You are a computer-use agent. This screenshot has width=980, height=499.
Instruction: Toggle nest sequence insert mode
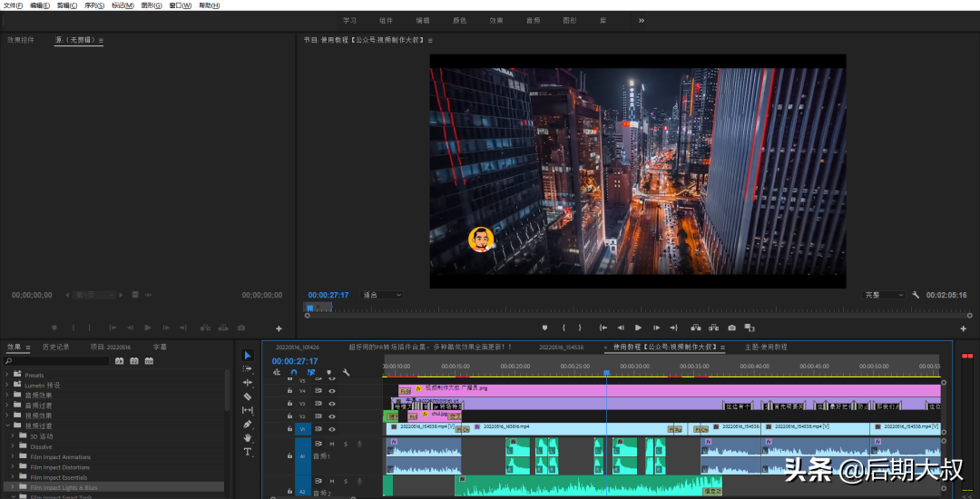pyautogui.click(x=276, y=372)
